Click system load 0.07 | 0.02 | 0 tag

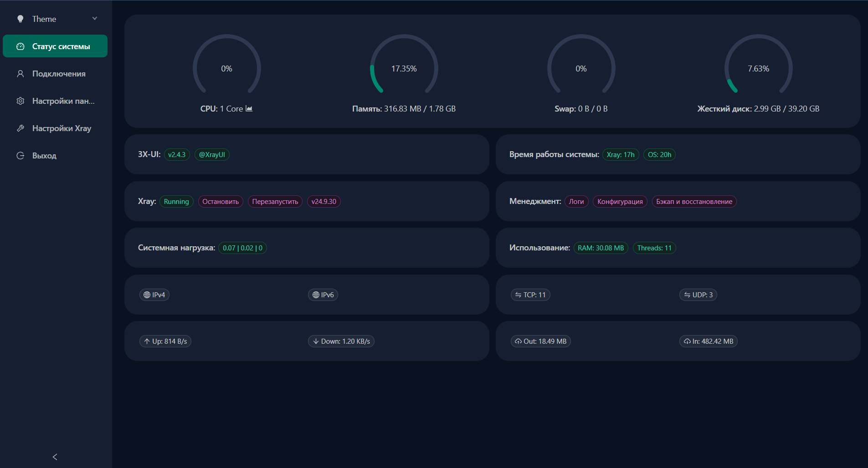(242, 248)
